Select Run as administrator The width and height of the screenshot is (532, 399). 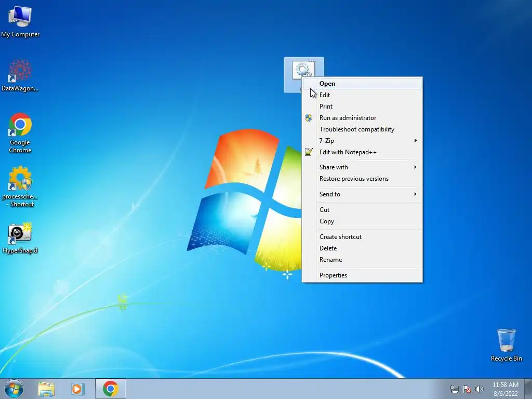362,118
